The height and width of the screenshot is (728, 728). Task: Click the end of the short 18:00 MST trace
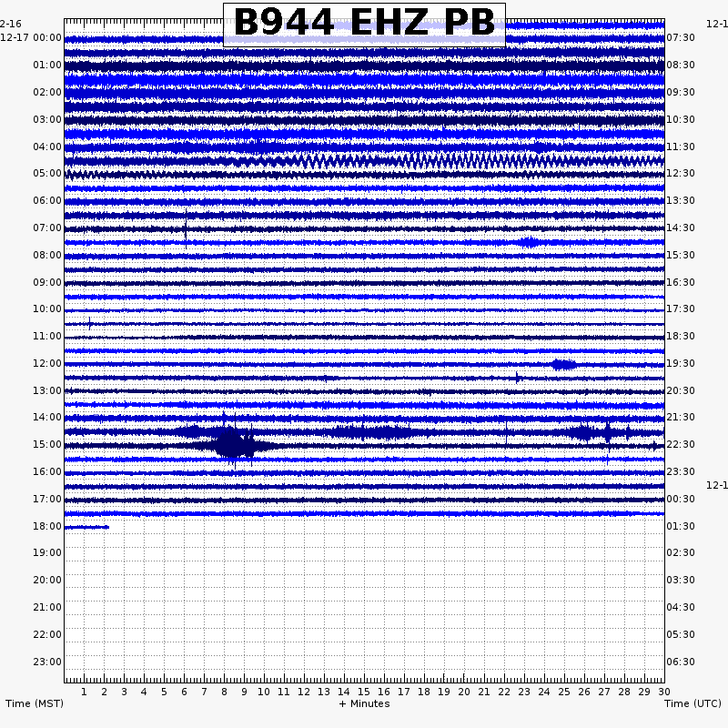[107, 527]
